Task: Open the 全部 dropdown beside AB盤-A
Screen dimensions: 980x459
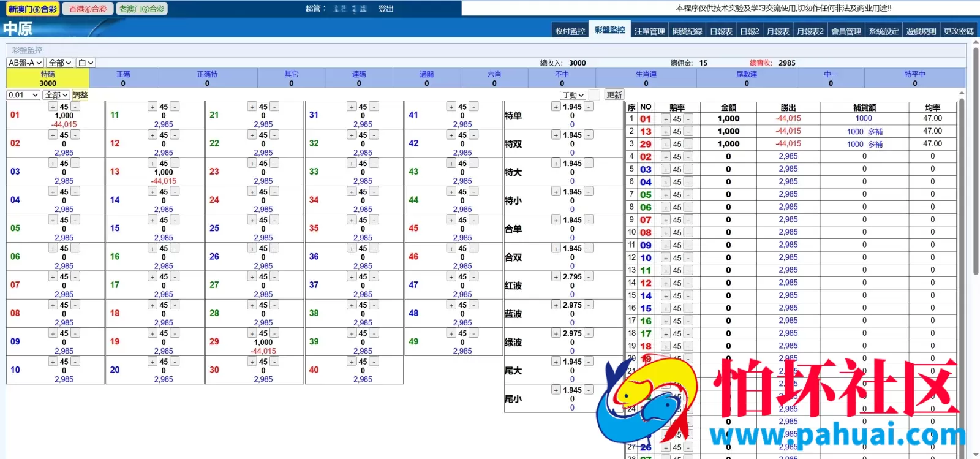Action: pos(60,63)
